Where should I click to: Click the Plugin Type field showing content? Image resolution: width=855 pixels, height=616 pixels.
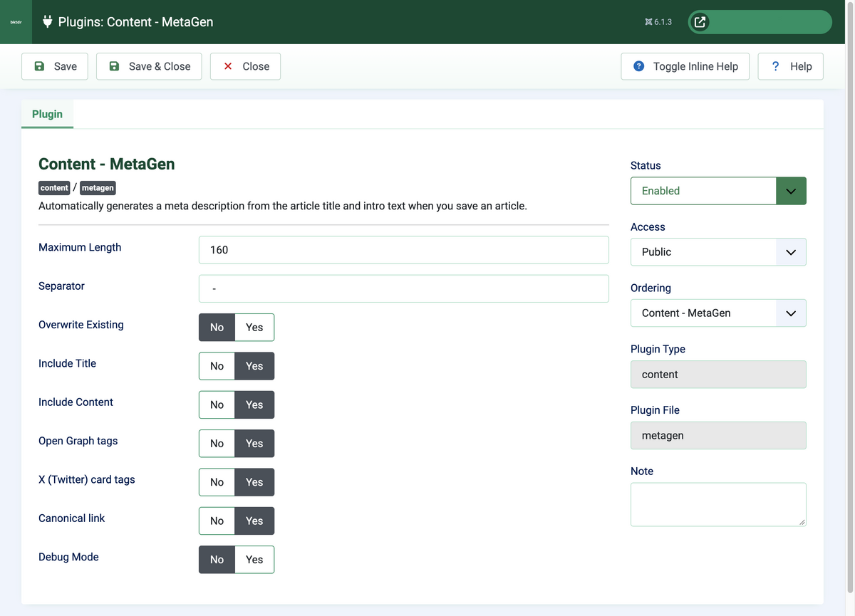pos(718,375)
